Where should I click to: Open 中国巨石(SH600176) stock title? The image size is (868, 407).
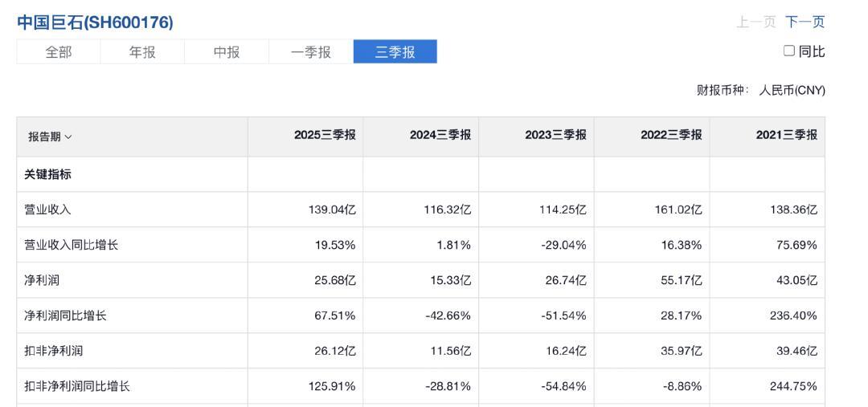coord(95,22)
